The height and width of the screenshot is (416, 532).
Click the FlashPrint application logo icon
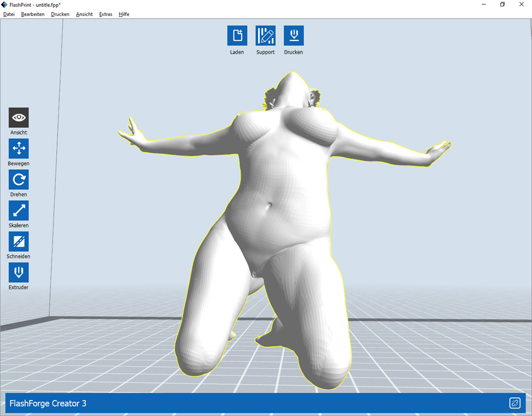point(4,5)
